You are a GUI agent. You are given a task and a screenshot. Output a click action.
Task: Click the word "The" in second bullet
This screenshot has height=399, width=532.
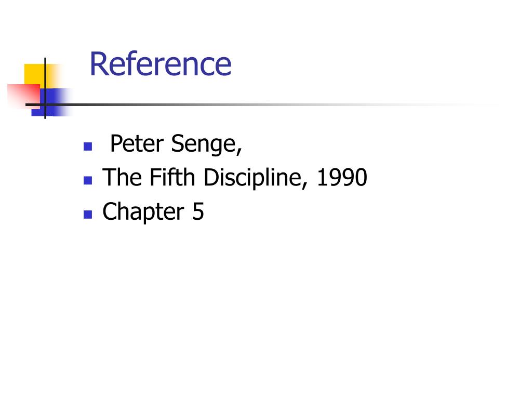coord(122,177)
